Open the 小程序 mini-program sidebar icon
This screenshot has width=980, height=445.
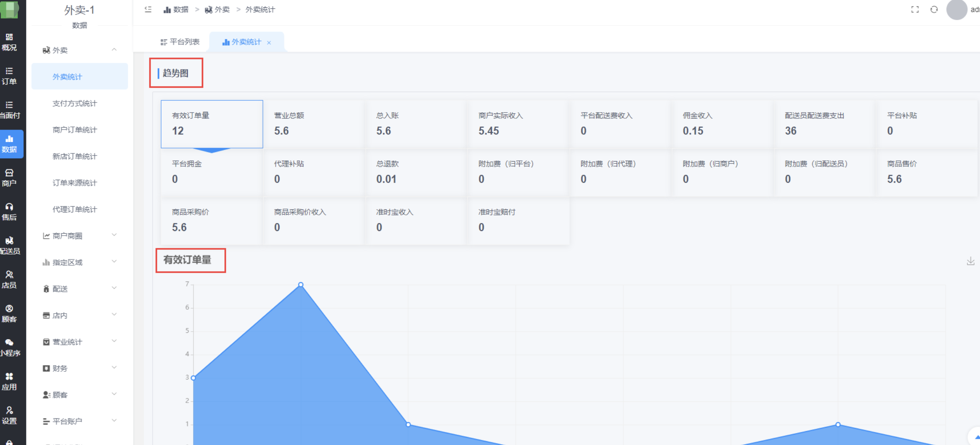coord(9,347)
